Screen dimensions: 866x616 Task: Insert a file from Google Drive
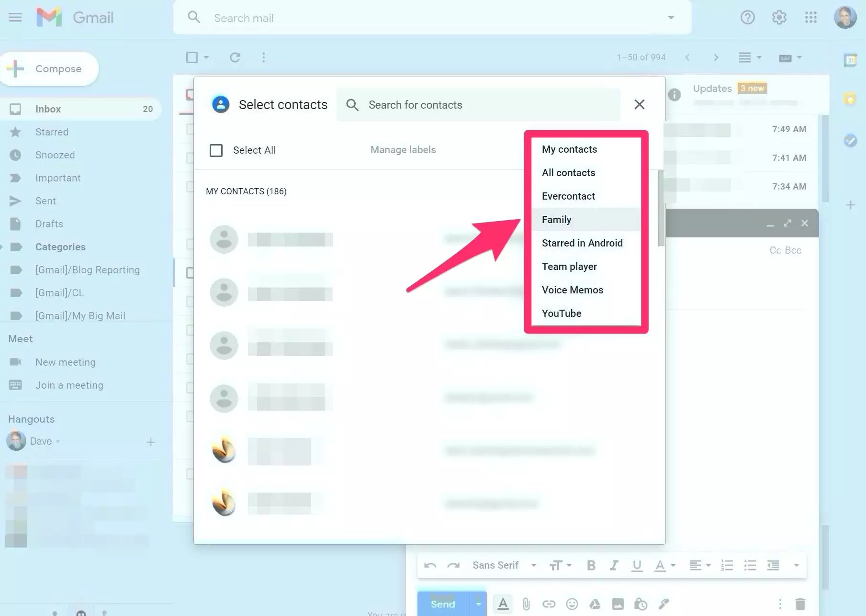pos(595,604)
